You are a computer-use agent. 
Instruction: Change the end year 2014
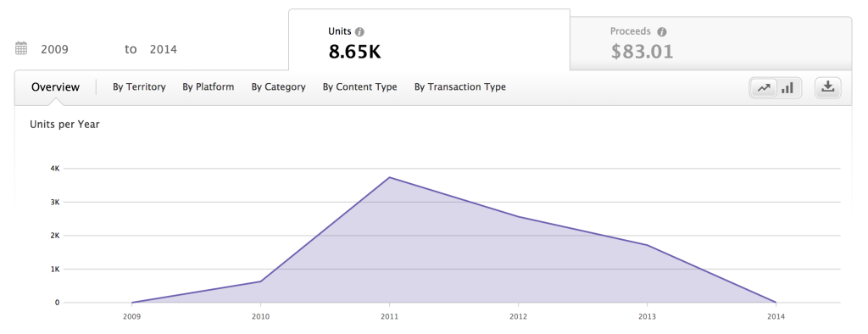pyautogui.click(x=164, y=49)
